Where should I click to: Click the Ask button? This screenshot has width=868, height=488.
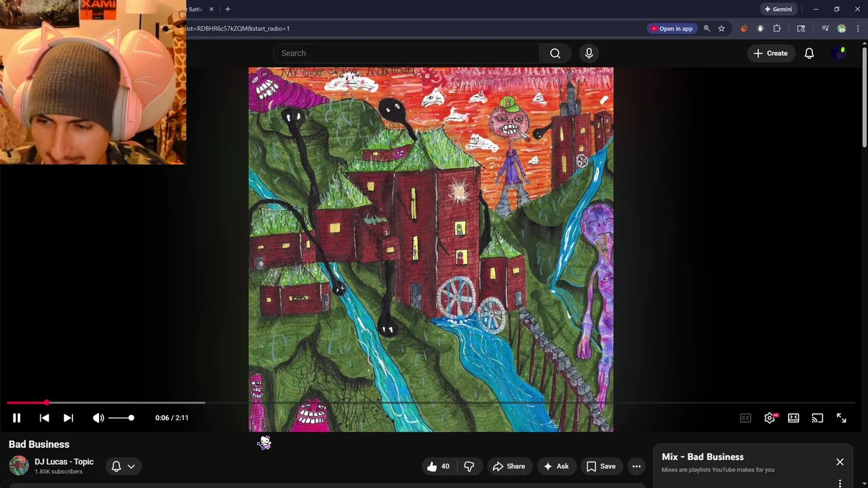(x=555, y=466)
